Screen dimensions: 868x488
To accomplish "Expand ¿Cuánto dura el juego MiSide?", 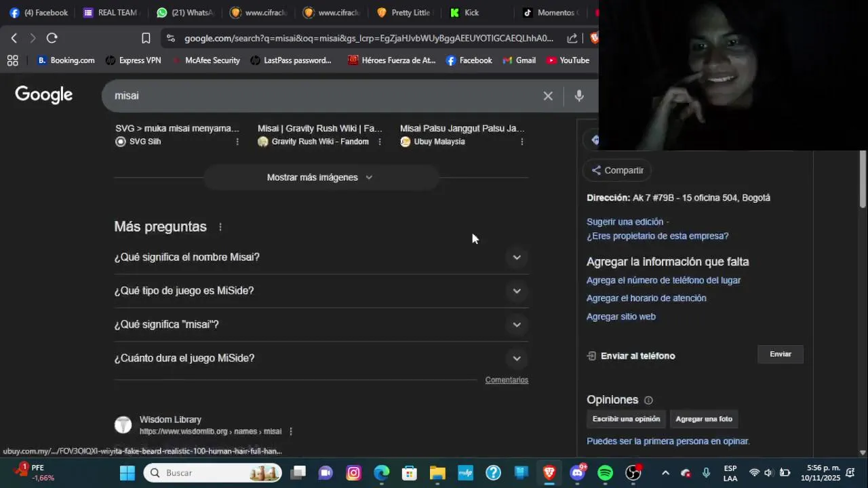I will 321,358.
